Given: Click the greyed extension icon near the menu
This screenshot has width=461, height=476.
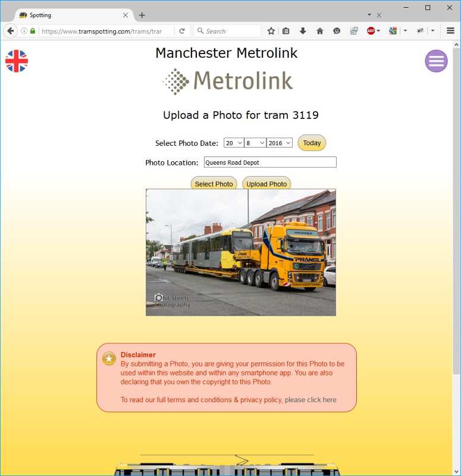Looking at the screenshot, I should [420, 31].
